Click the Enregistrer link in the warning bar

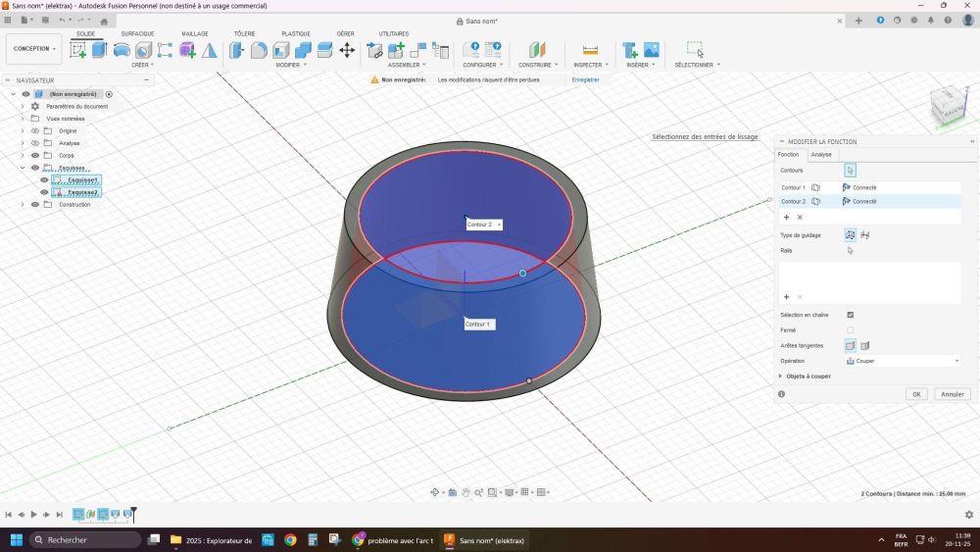[585, 79]
